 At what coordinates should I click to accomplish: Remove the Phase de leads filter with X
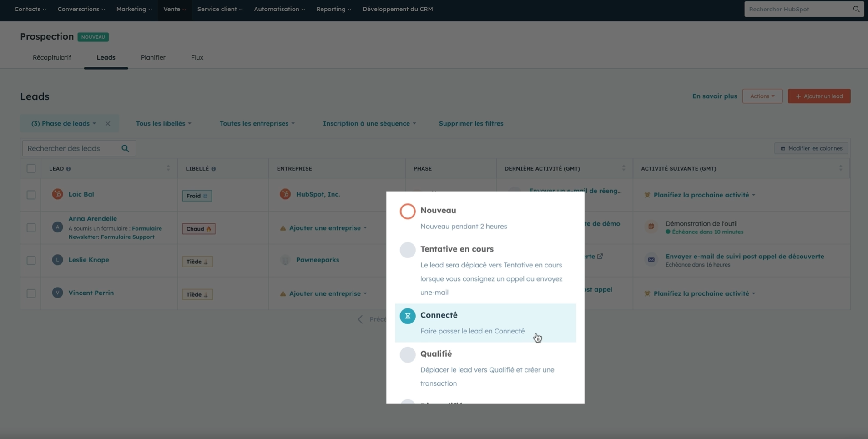point(108,124)
